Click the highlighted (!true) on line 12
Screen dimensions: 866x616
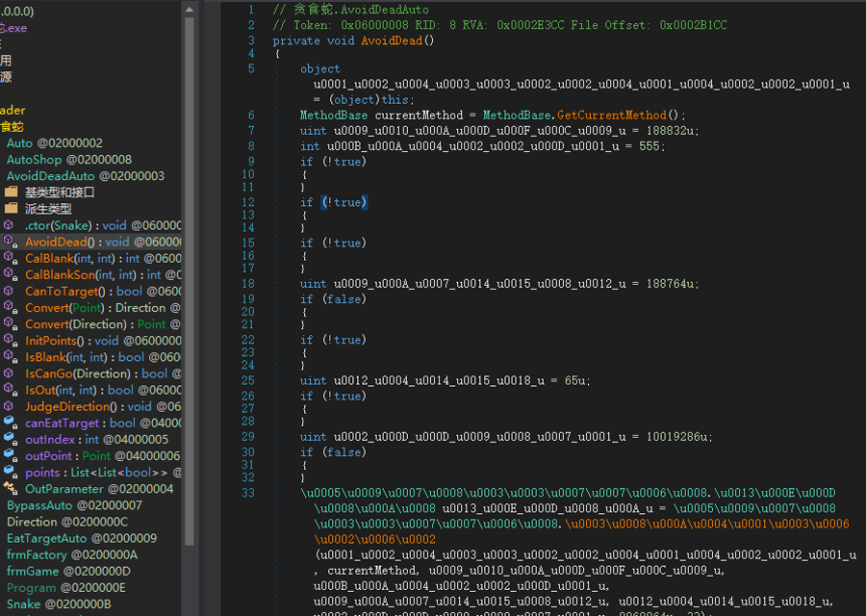344,202
